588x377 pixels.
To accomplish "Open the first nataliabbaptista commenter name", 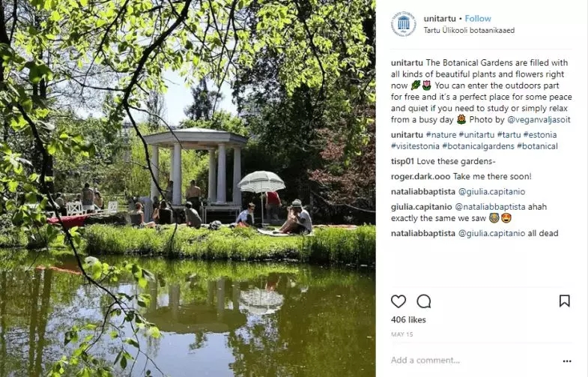I will pyautogui.click(x=423, y=191).
